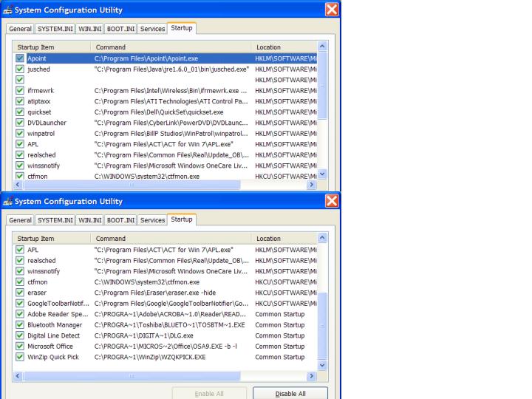Uncheck eraser startup checkbox in lower window
The width and height of the screenshot is (532, 399).
coord(20,293)
